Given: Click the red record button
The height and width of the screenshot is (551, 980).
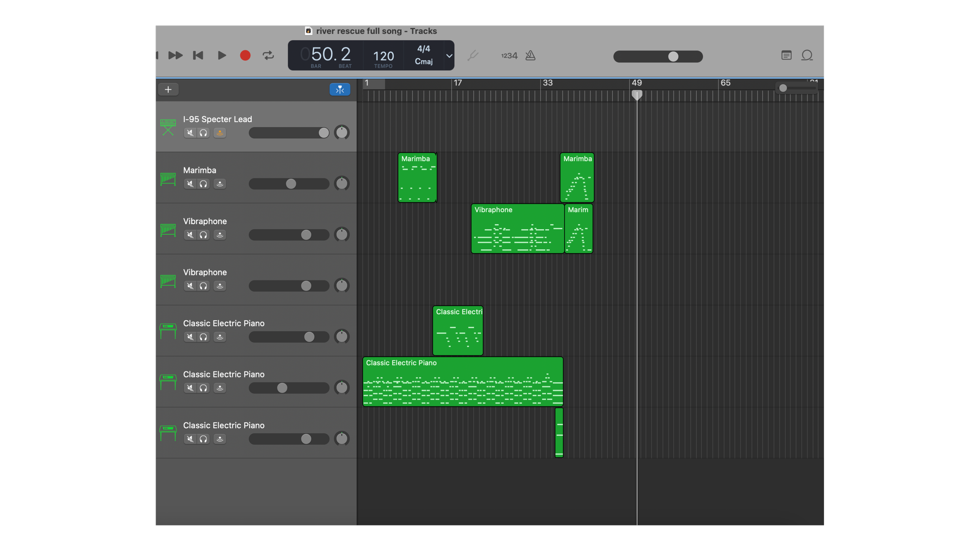Looking at the screenshot, I should pyautogui.click(x=245, y=56).
